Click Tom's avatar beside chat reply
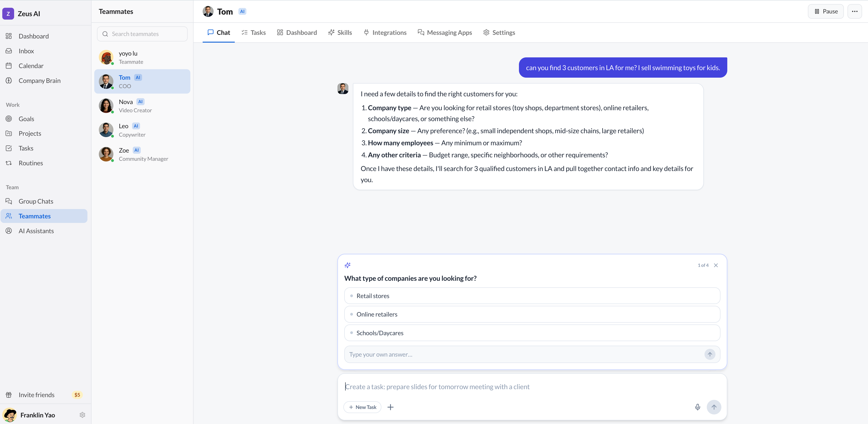The height and width of the screenshot is (424, 868). click(343, 89)
